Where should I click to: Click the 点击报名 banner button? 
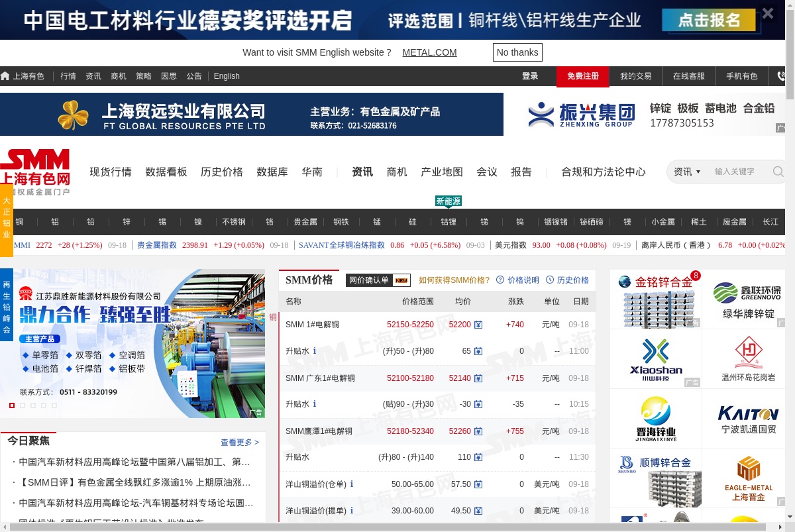(x=710, y=21)
